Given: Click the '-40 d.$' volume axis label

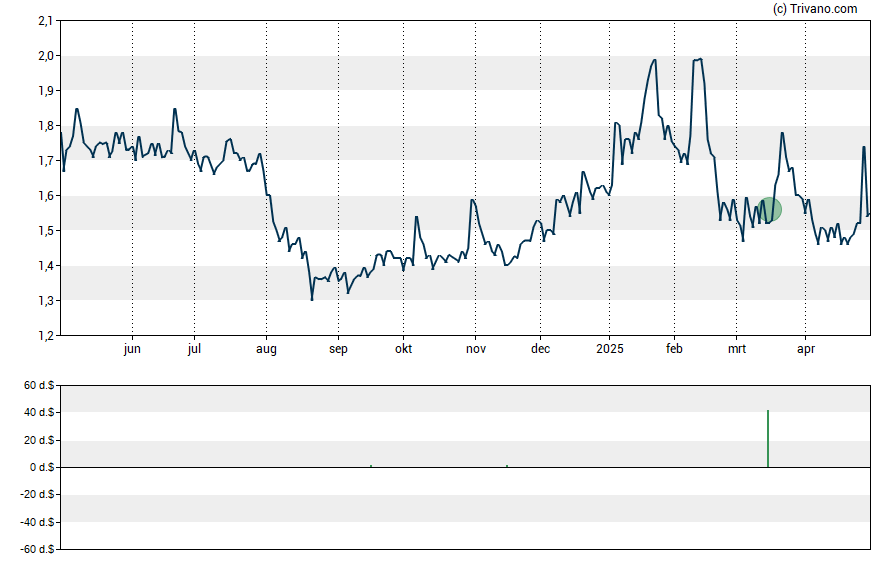Looking at the screenshot, I should tap(37, 523).
